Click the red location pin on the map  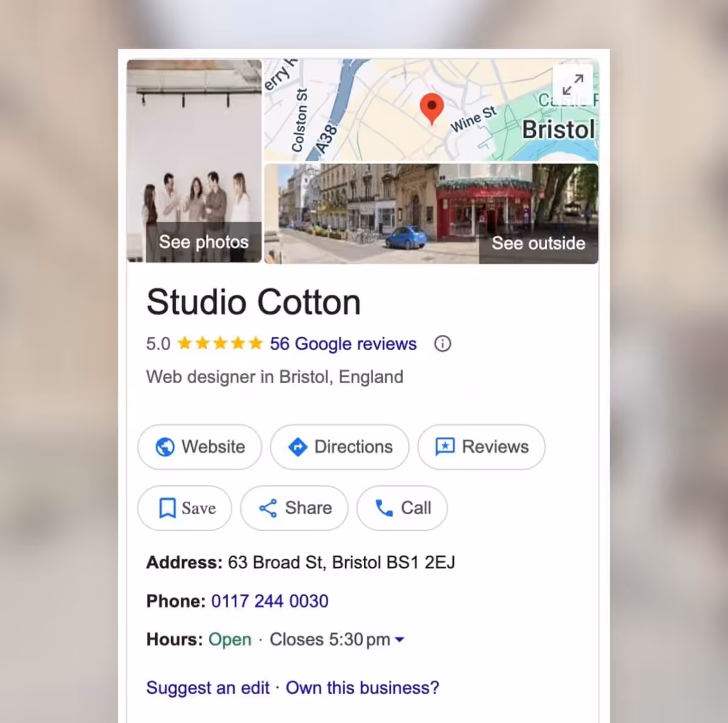point(431,109)
